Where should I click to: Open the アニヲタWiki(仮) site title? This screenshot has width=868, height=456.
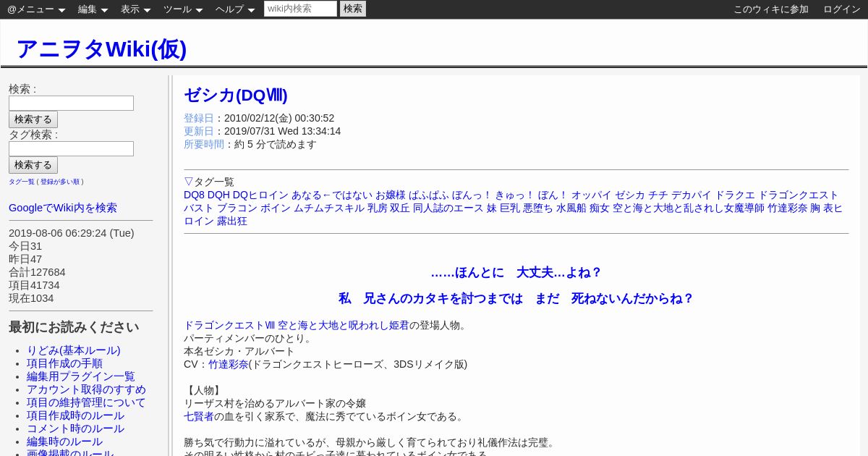101,48
